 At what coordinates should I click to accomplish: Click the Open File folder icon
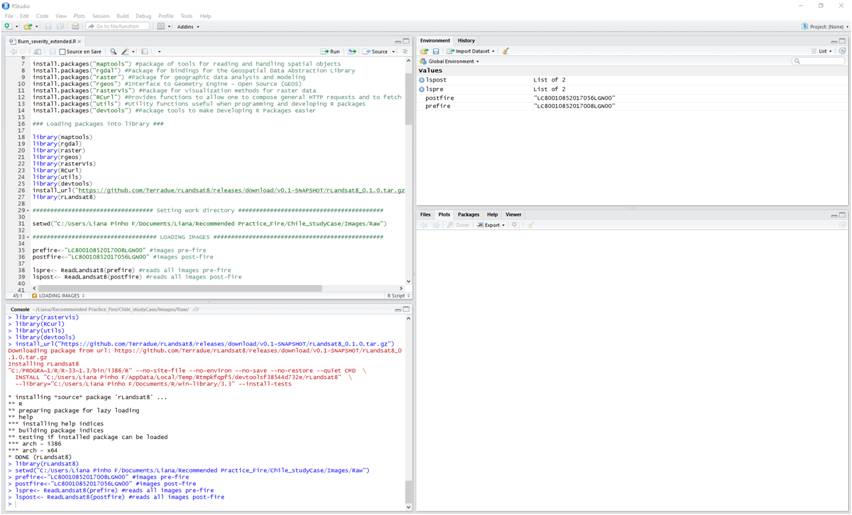[27, 26]
